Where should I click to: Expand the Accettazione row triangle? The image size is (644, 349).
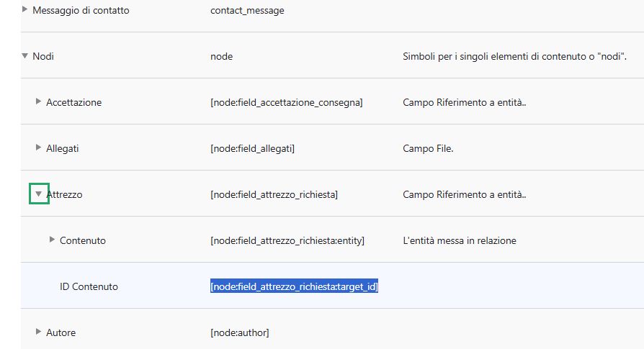click(39, 101)
